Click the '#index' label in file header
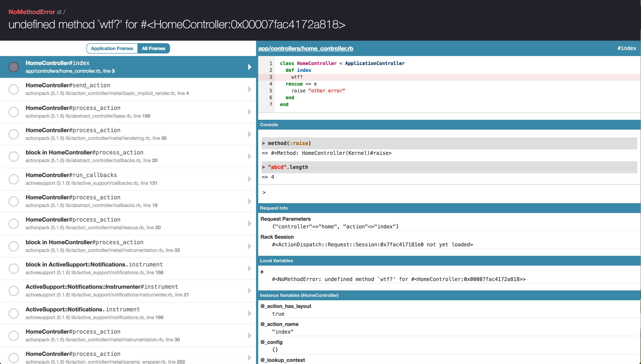The height and width of the screenshot is (364, 641). point(626,48)
